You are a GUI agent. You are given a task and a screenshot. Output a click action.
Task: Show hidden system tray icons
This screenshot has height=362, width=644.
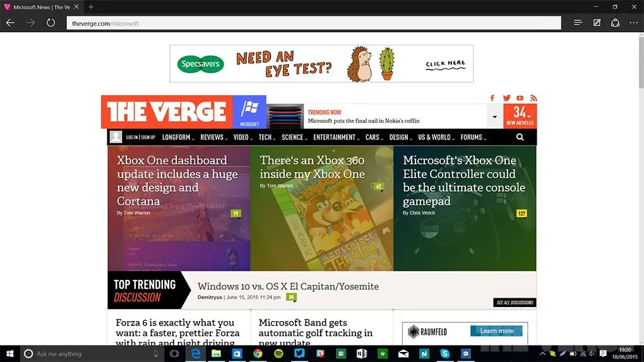[542, 353]
